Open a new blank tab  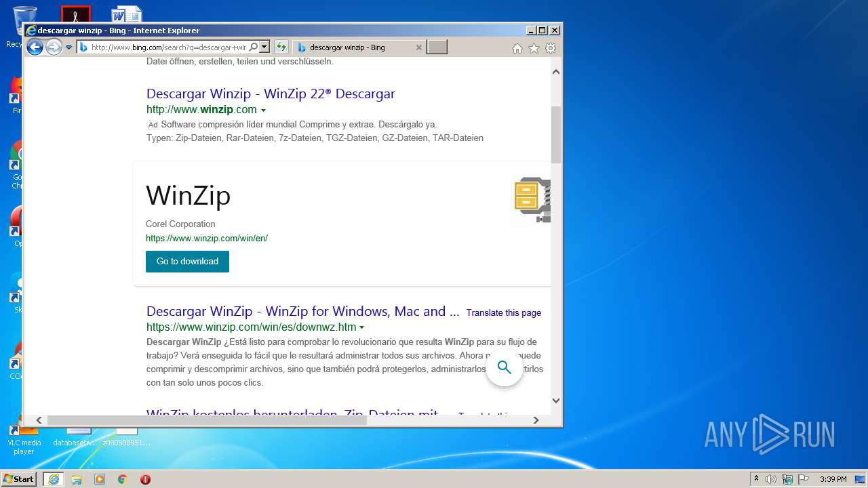click(x=437, y=47)
